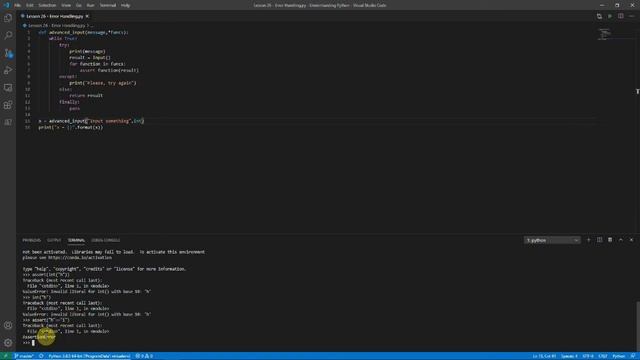This screenshot has width=640, height=360.
Task: Open the Help menu
Action: tap(125, 5)
